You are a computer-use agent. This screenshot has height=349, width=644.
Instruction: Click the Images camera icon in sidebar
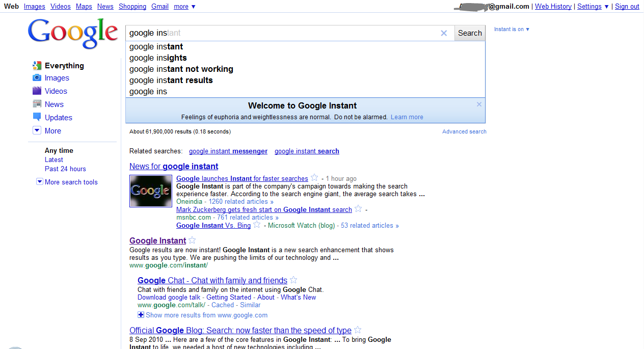37,78
